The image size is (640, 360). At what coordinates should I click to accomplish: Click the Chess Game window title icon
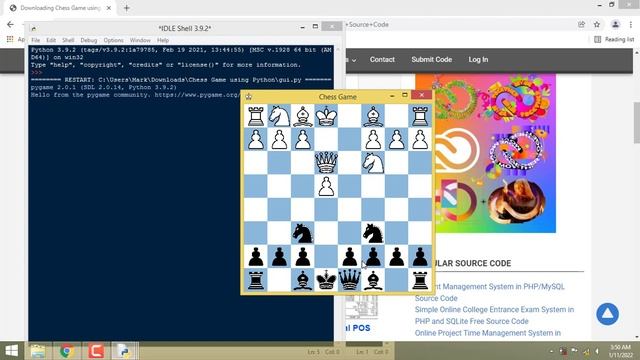click(249, 97)
